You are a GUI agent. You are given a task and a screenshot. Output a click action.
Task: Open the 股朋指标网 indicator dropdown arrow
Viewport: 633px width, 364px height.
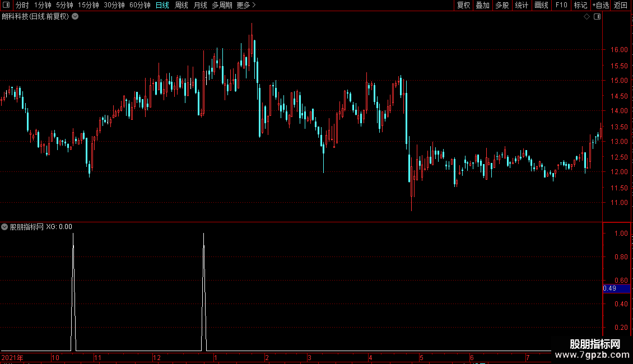point(4,227)
